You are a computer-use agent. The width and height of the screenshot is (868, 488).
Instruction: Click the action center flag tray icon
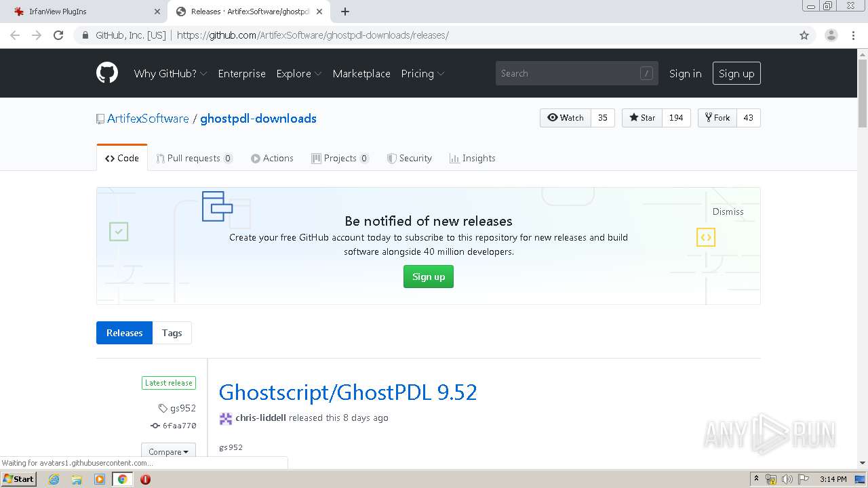tap(803, 479)
